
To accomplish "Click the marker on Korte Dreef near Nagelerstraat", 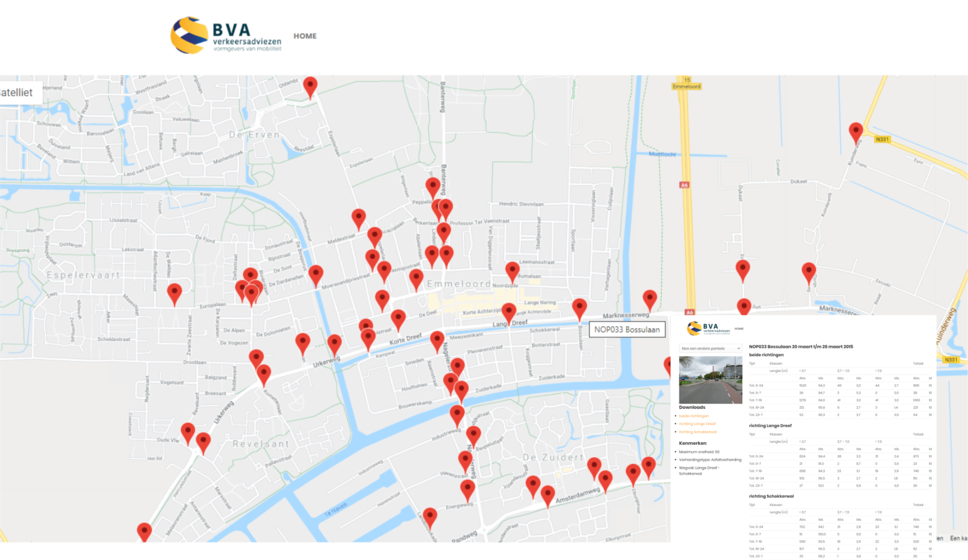I will 437,340.
